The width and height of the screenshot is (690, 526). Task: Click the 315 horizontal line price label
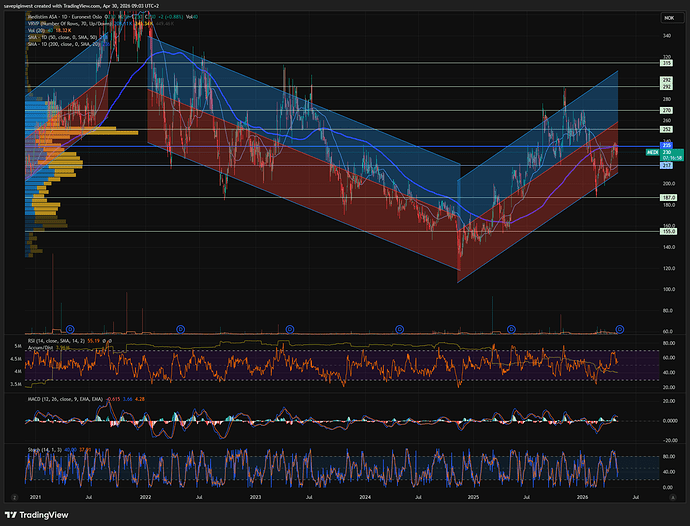click(667, 63)
